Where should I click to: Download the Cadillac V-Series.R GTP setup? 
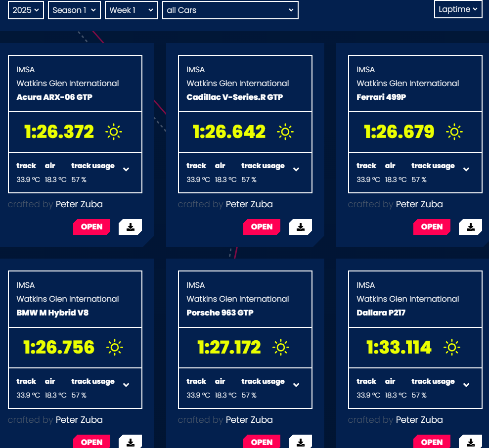pos(300,227)
